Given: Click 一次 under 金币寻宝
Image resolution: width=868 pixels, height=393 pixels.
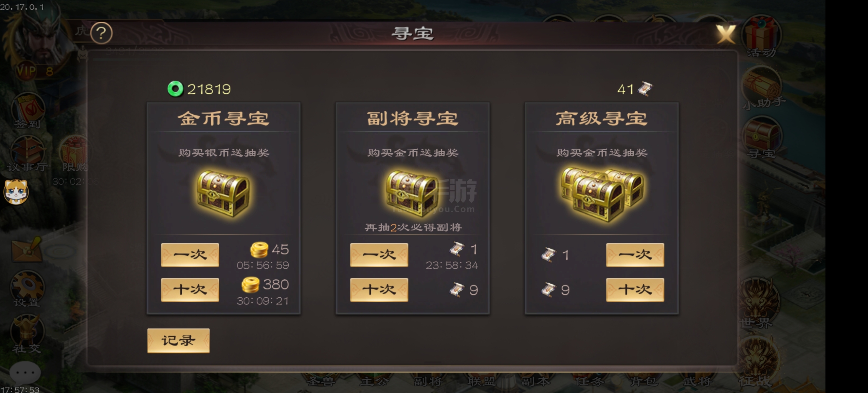Looking at the screenshot, I should pos(190,255).
